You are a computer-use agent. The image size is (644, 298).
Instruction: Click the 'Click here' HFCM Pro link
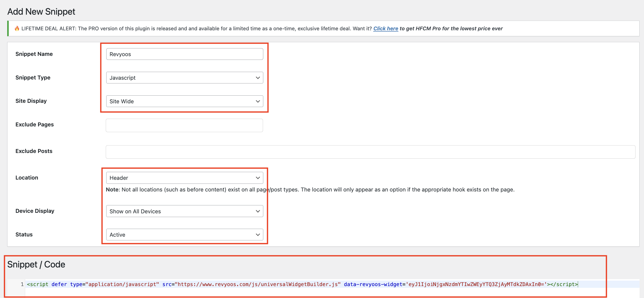(x=385, y=29)
